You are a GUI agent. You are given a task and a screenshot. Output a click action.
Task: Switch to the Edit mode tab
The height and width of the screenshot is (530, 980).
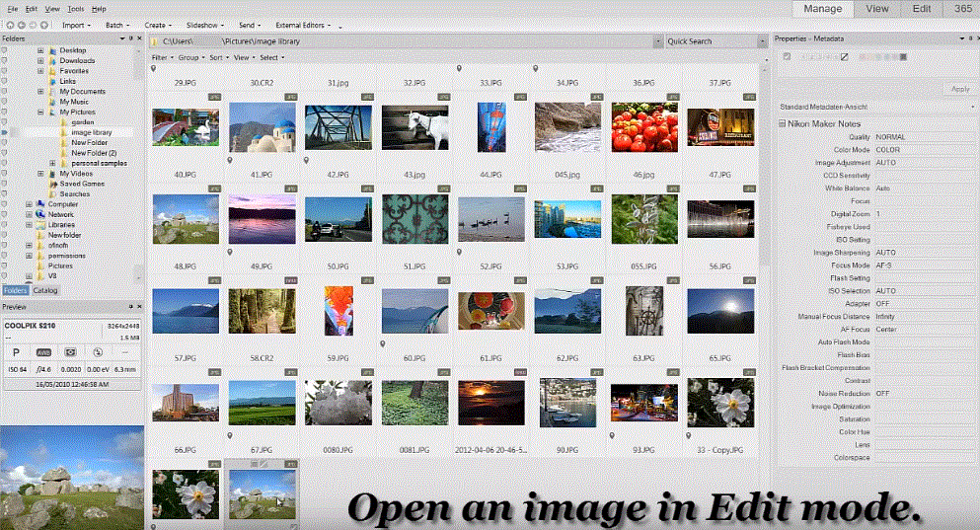pos(921,9)
